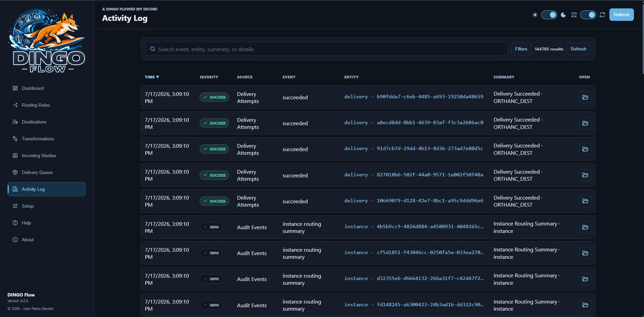Screen dimensions: 644x317
Task: Open the About page
Action: 46,240
